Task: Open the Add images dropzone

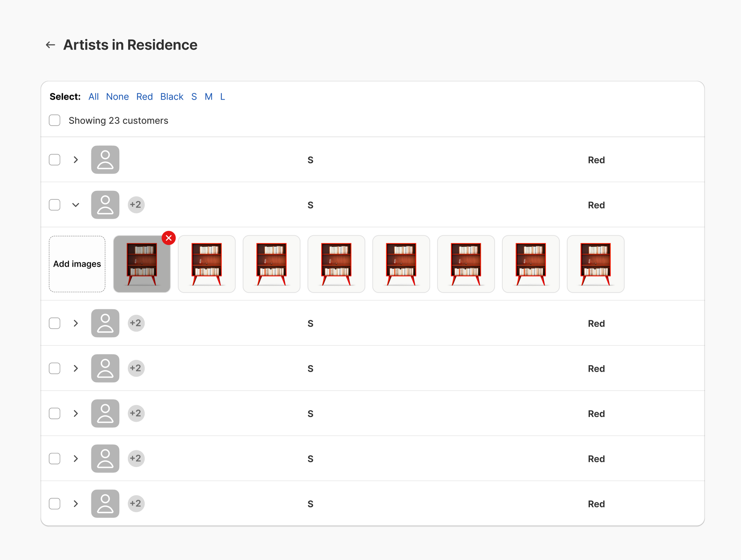Action: click(77, 264)
